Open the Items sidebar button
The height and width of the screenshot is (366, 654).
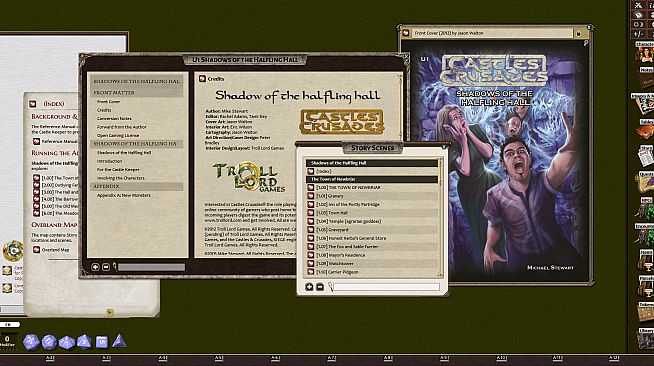(x=645, y=261)
